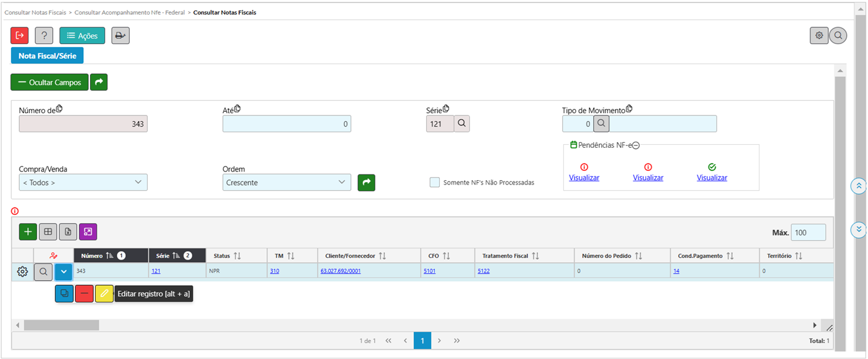Click the purple expand grid icon
Viewport: 868px width, 359px height.
pyautogui.click(x=88, y=232)
